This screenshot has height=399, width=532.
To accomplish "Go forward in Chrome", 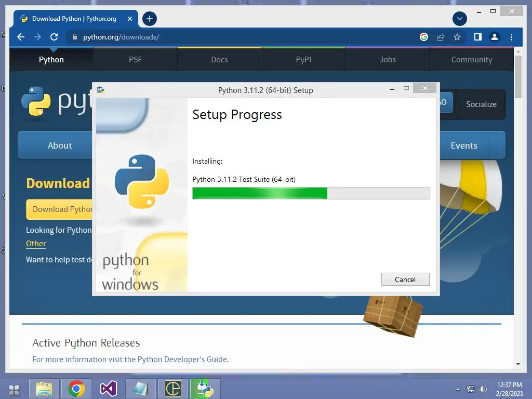I will [37, 37].
